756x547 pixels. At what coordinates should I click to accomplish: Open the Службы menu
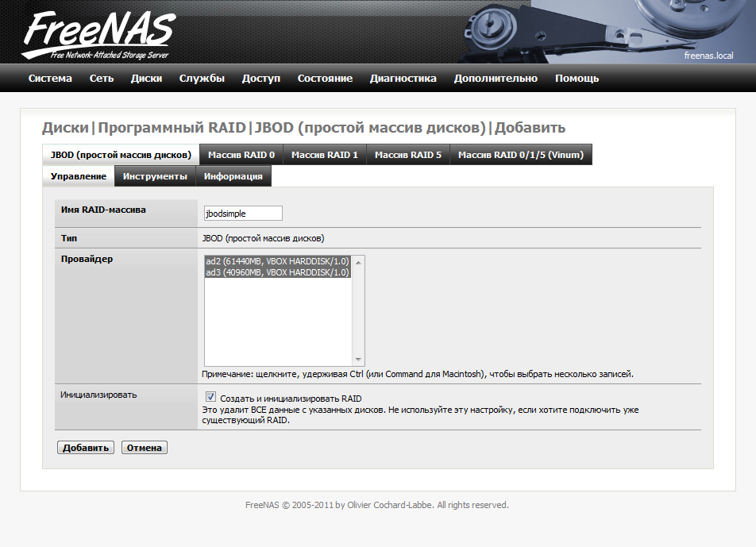click(202, 78)
